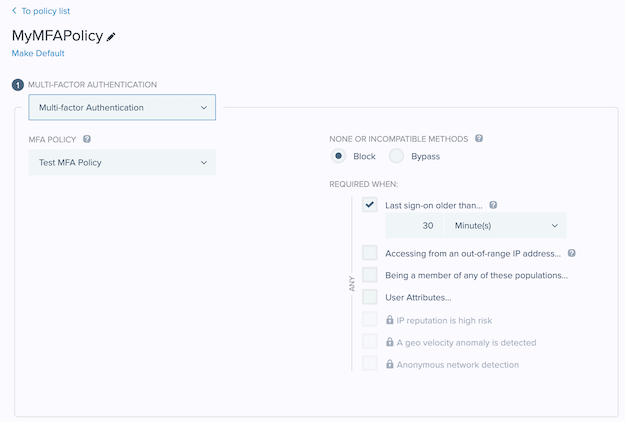The height and width of the screenshot is (422, 625).
Task: Show help for out-of-range IP address
Action: point(572,253)
